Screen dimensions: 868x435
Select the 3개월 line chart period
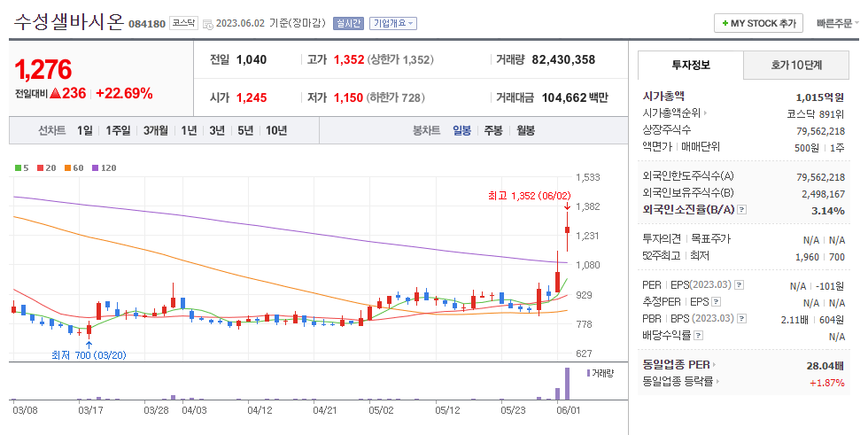tap(156, 130)
